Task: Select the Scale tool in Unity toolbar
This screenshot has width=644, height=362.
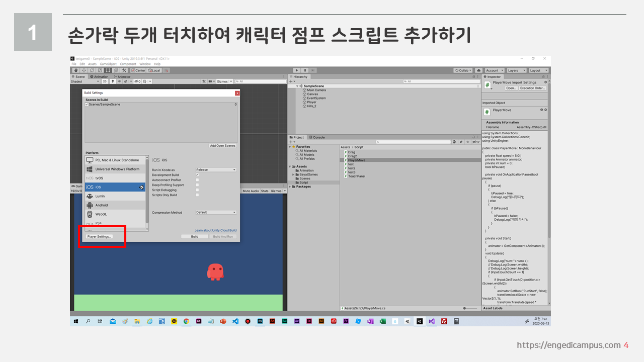Action: pos(100,70)
